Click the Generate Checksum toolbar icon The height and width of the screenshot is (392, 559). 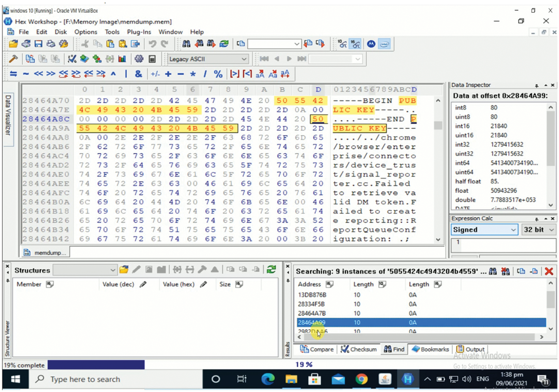pyautogui.click(x=72, y=59)
